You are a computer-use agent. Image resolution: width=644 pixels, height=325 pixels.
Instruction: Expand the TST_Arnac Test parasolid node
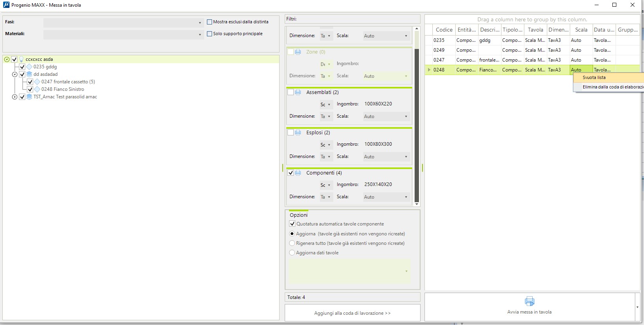(15, 97)
